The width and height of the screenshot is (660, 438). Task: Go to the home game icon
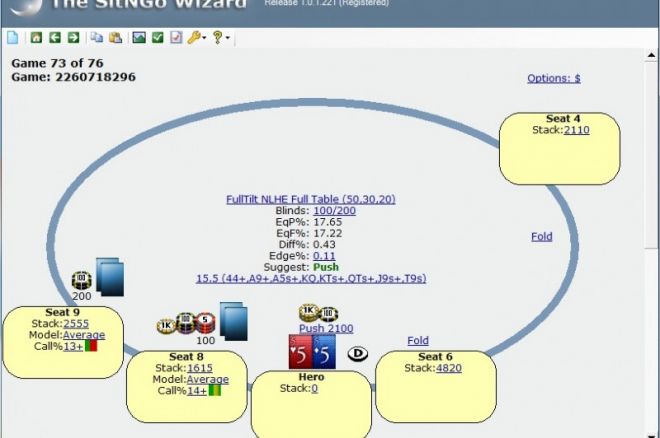coord(36,37)
